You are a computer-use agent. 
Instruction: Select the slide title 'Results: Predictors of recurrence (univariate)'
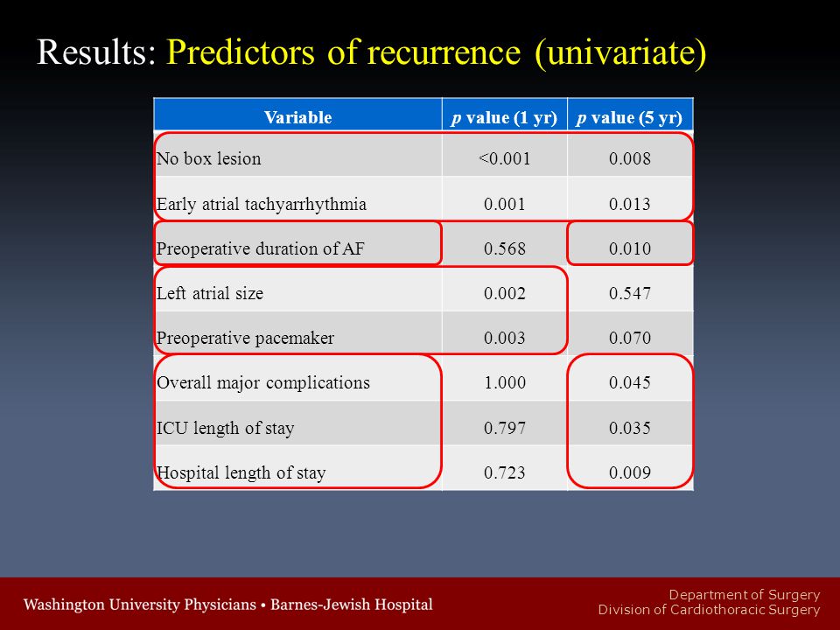point(371,52)
